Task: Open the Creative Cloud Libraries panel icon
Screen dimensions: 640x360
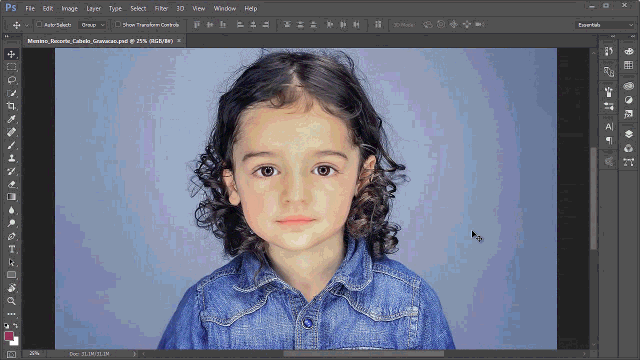Action: coord(629,86)
